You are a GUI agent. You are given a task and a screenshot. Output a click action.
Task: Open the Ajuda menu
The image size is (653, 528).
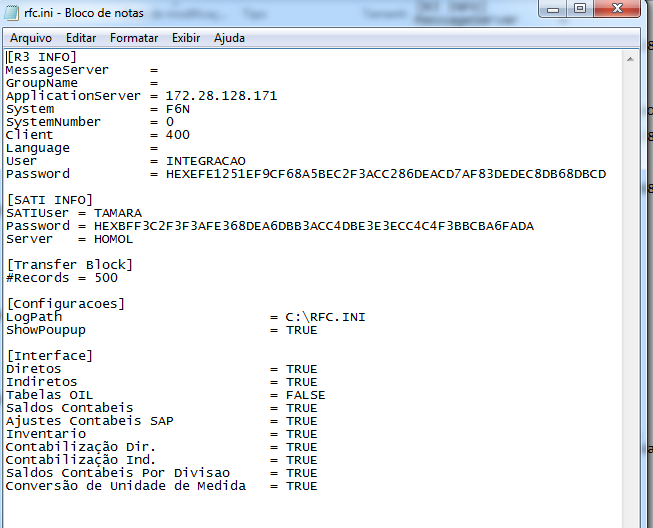pos(229,38)
